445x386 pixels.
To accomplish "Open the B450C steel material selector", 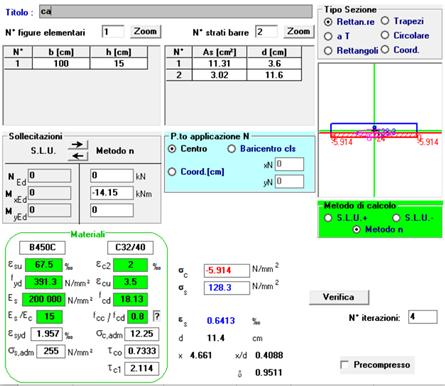I will (x=42, y=247).
